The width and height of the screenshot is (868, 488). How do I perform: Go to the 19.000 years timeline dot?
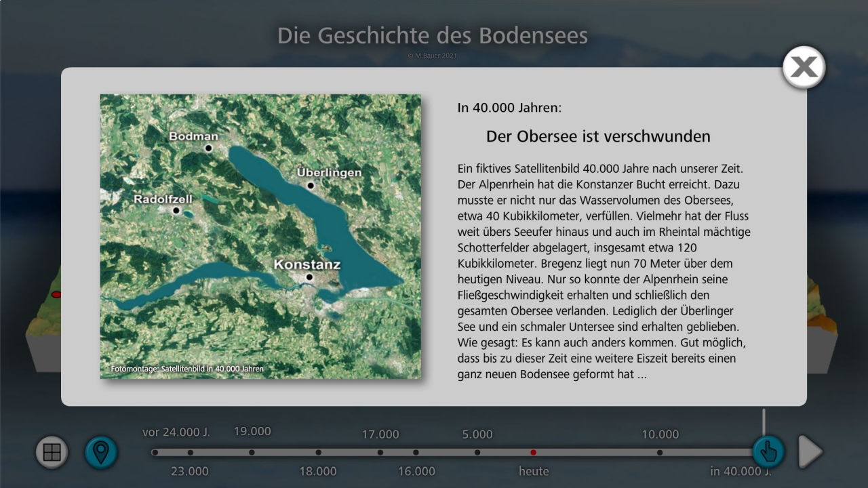coord(252,452)
